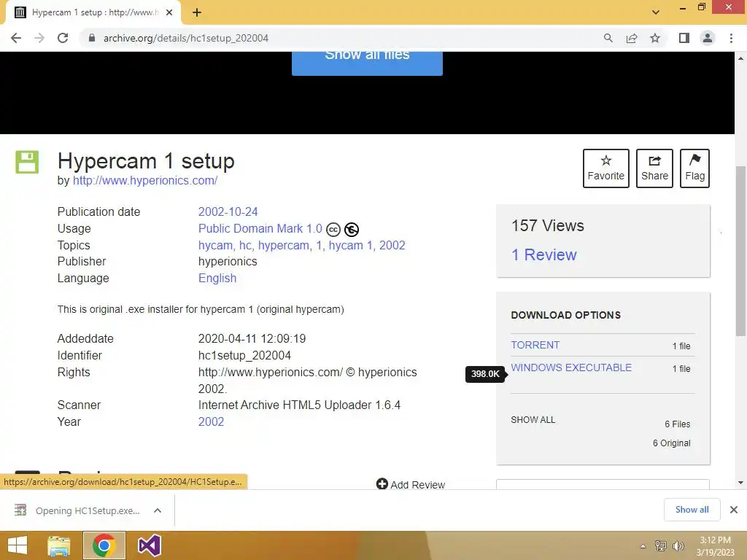Click the green floppy software icon
Screen dimensions: 747x560
[x=27, y=162]
